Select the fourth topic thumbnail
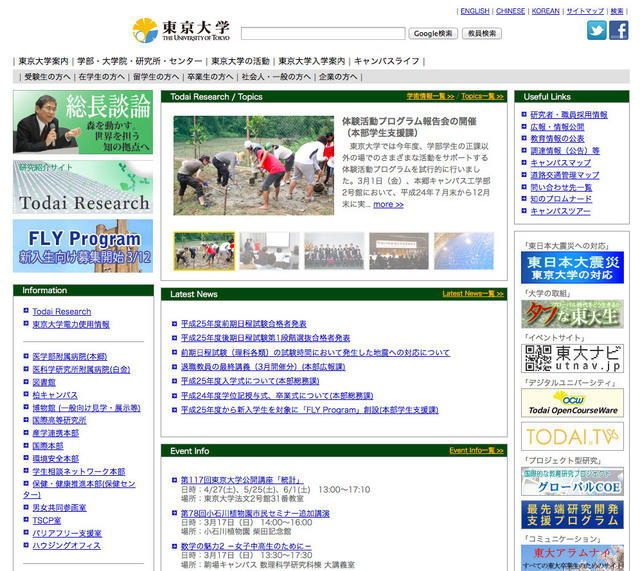 pyautogui.click(x=399, y=251)
